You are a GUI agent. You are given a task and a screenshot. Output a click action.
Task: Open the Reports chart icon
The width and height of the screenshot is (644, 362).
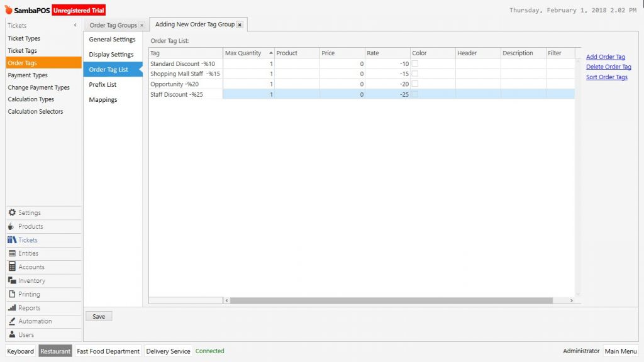click(12, 308)
